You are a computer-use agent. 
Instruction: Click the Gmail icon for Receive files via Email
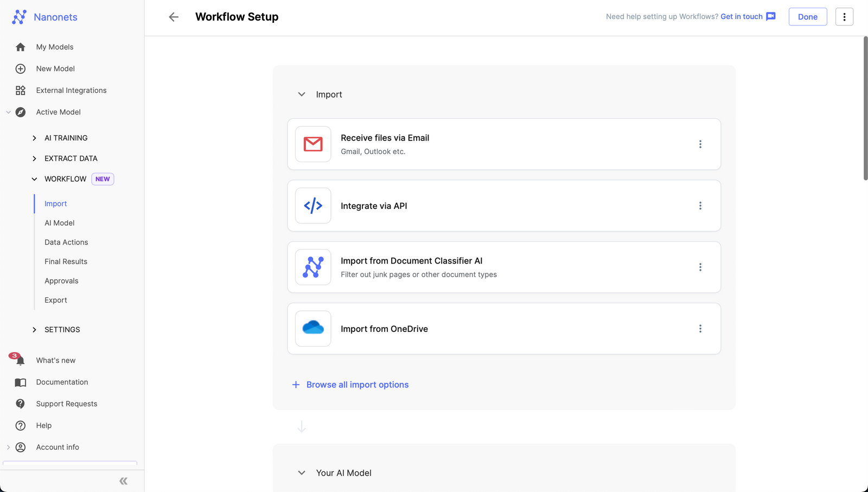click(x=312, y=144)
